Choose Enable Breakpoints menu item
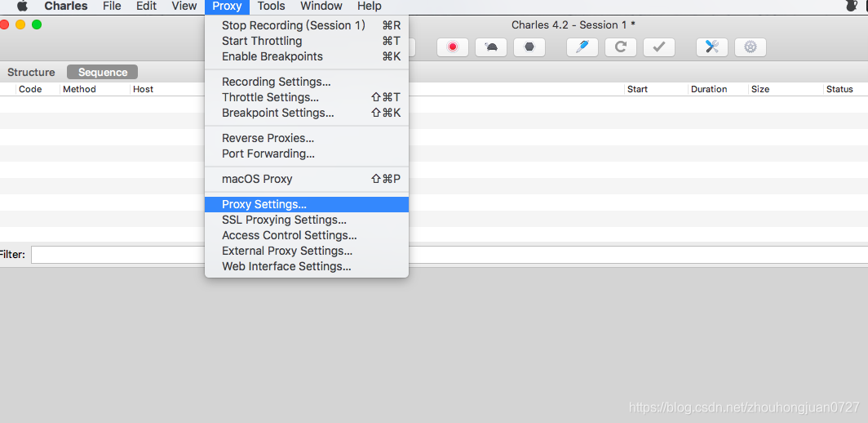This screenshot has height=423, width=868. 307,56
